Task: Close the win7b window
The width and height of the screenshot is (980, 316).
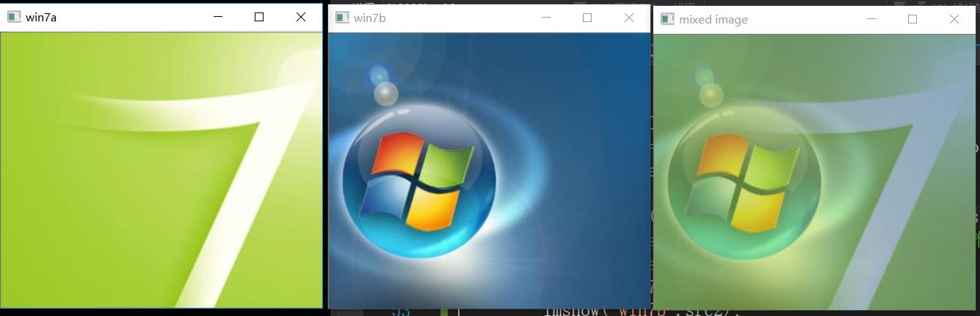Action: pos(629,18)
